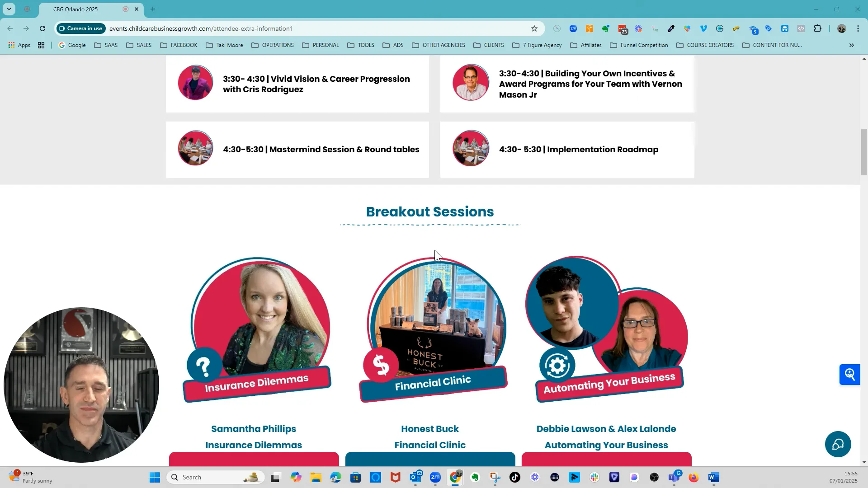
Task: Open the SAAS bookmarks folder
Action: point(106,45)
